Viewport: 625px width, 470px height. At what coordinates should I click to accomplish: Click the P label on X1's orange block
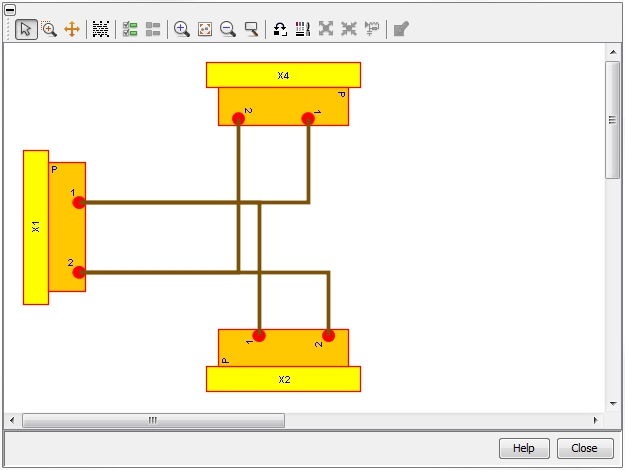pyautogui.click(x=55, y=169)
